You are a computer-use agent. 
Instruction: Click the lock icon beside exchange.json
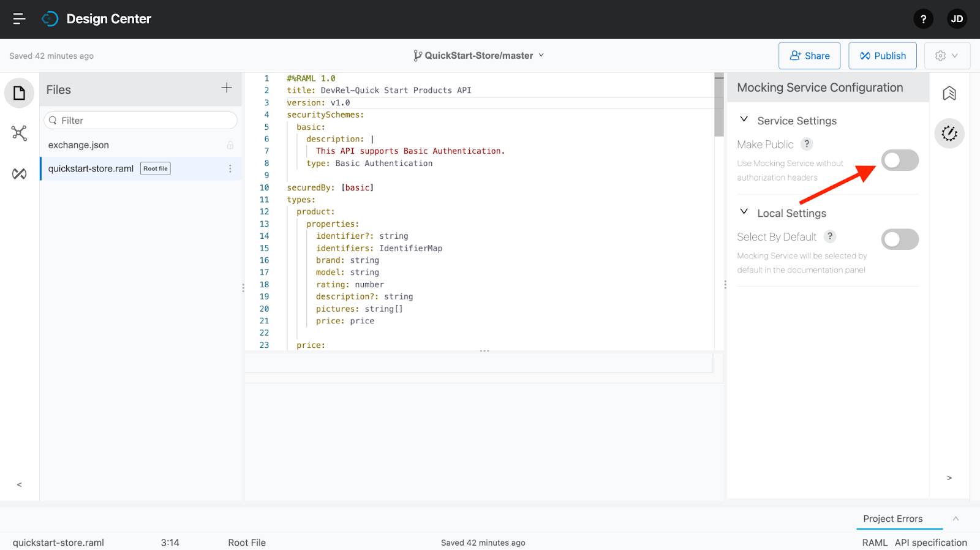(230, 145)
